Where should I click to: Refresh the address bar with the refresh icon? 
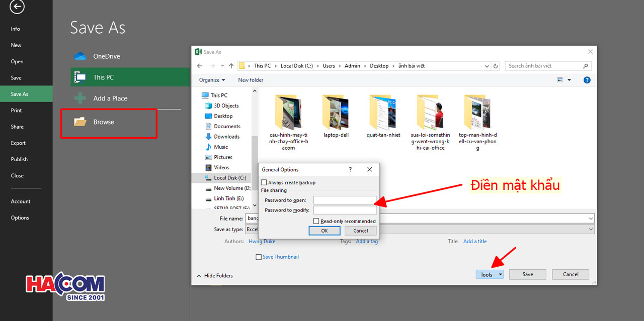(x=495, y=66)
